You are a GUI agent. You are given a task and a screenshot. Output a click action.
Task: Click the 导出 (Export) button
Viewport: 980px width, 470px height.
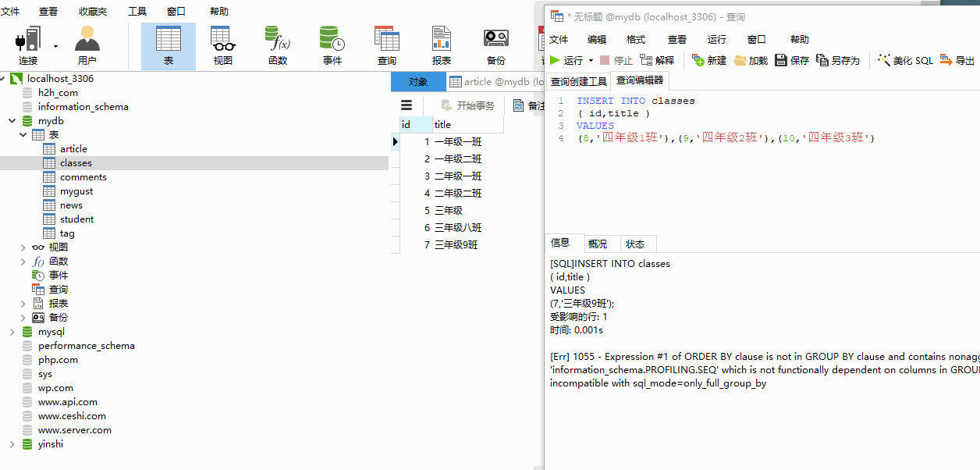[957, 60]
